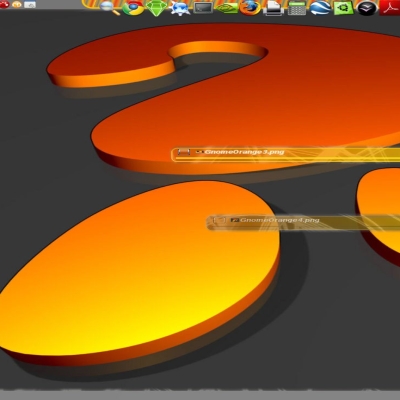Open the magnifying glass search icon in dock
400x400 pixels.
pos(110,7)
